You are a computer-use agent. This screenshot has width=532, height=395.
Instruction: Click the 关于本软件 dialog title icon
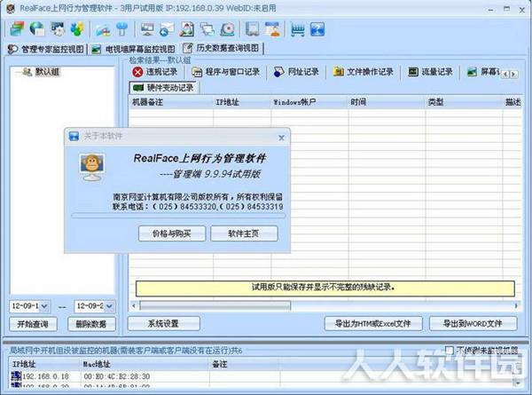pyautogui.click(x=74, y=136)
